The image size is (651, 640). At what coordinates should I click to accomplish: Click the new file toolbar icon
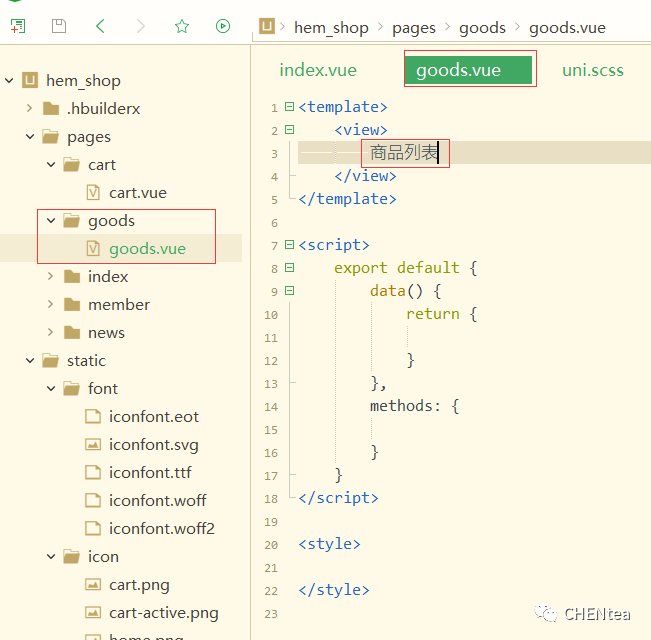click(18, 27)
